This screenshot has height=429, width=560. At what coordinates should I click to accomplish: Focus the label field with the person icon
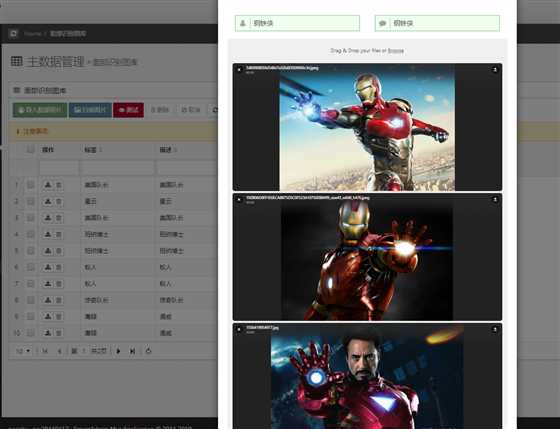(297, 23)
